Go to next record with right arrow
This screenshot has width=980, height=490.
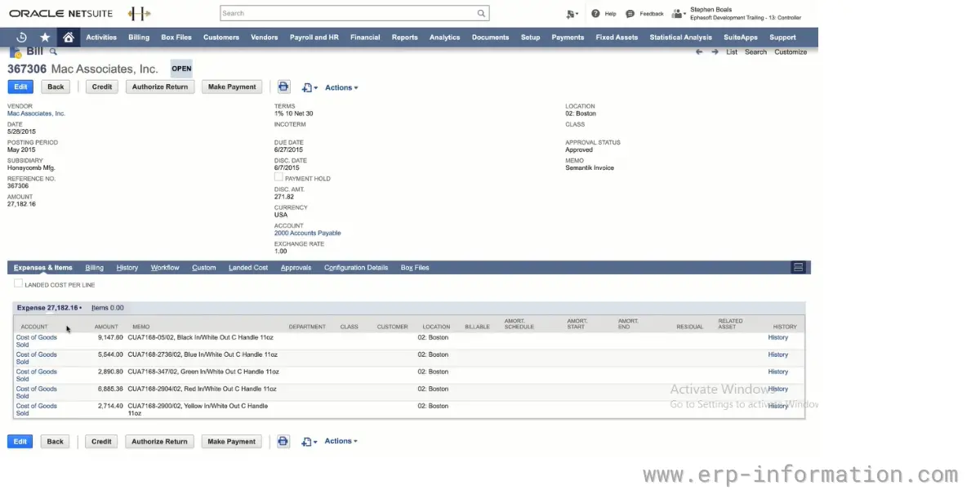715,52
